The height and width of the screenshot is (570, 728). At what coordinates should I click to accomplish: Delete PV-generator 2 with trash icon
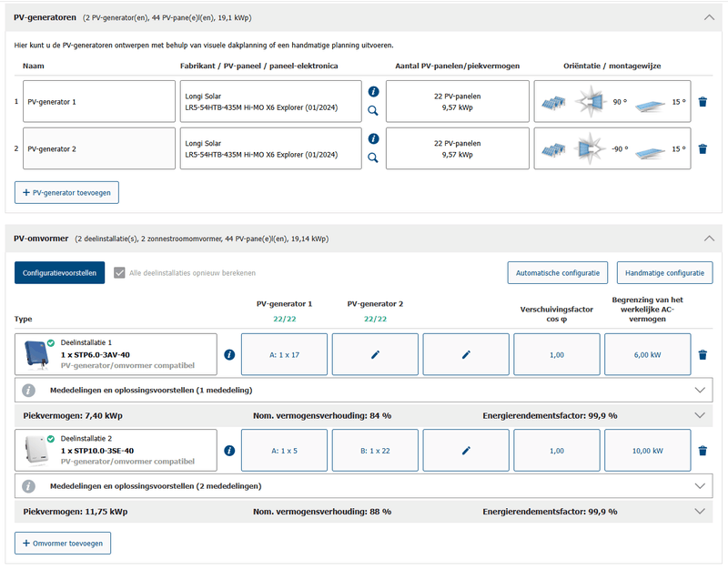(703, 148)
